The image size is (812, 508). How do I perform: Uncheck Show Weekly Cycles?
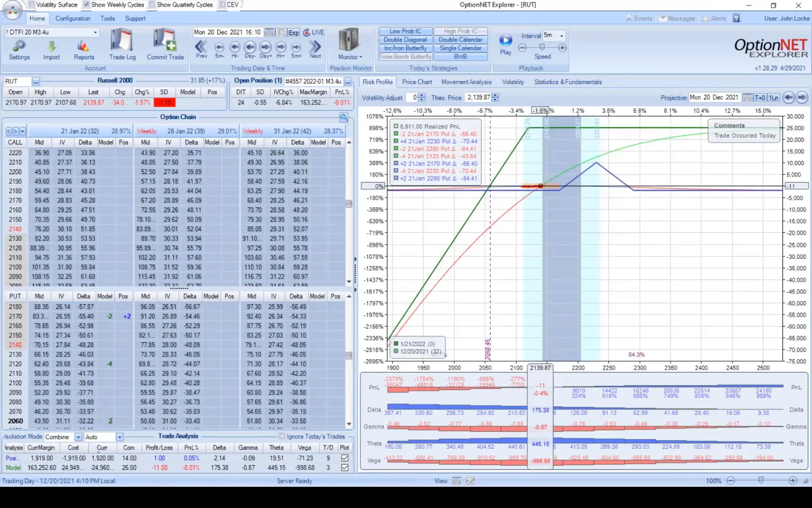tap(86, 5)
